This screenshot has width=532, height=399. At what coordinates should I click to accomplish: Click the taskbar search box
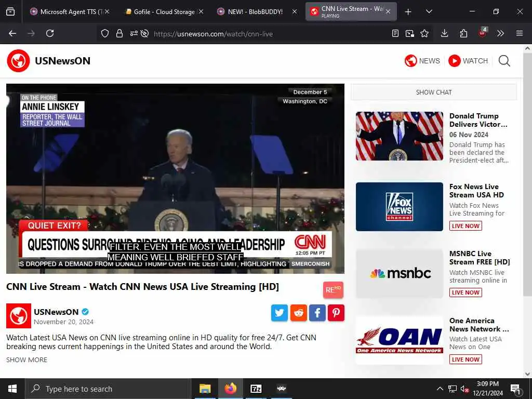point(108,389)
